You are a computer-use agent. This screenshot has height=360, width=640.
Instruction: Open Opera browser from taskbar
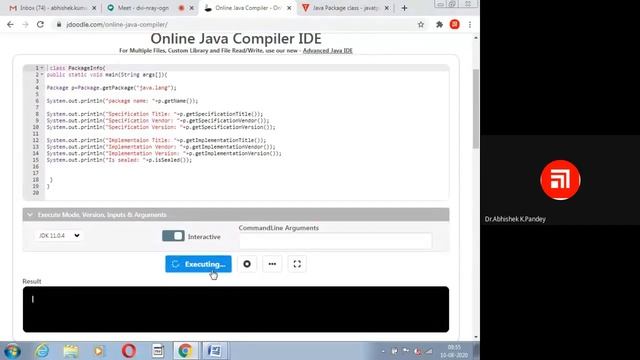point(129,351)
